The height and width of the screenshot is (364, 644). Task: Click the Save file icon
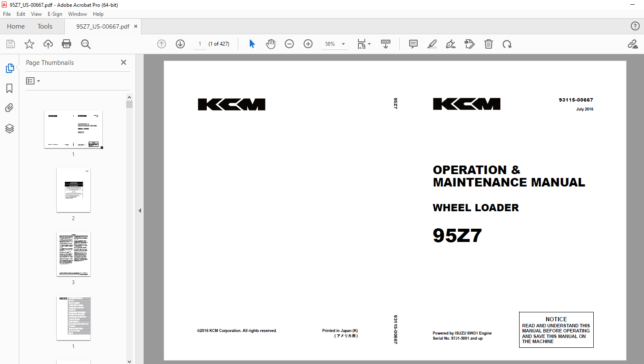pyautogui.click(x=11, y=44)
